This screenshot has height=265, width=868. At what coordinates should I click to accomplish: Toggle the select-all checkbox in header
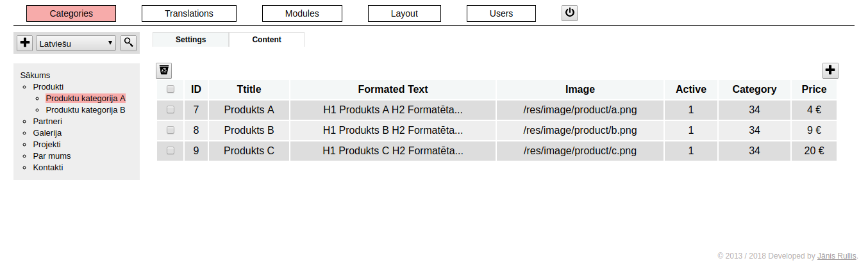tap(171, 90)
